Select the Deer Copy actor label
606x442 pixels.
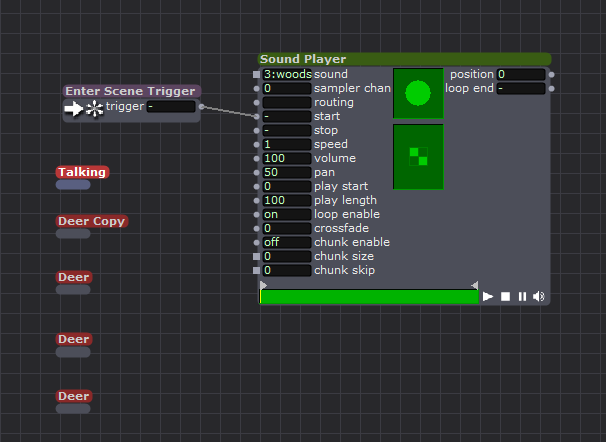92,221
